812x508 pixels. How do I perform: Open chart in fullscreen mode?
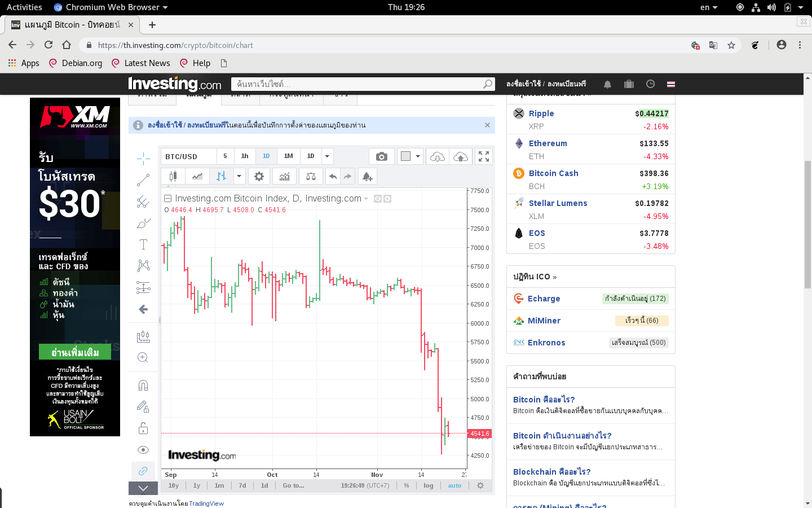(x=484, y=156)
